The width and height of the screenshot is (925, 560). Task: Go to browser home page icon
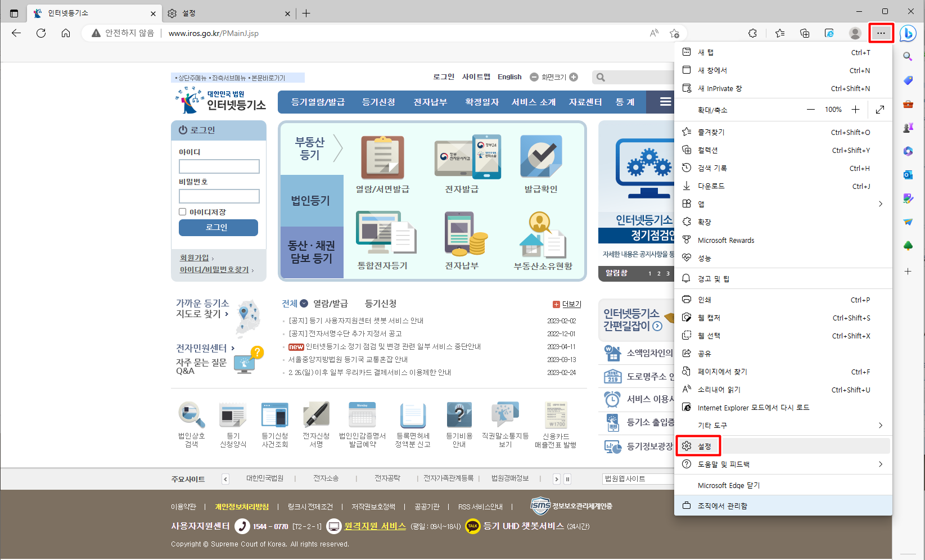(x=66, y=33)
